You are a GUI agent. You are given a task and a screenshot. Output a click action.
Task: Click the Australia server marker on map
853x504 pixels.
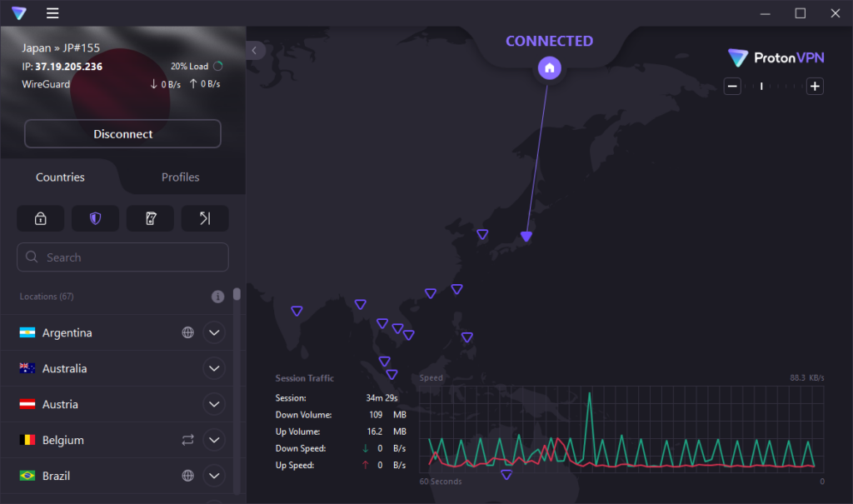tap(506, 475)
